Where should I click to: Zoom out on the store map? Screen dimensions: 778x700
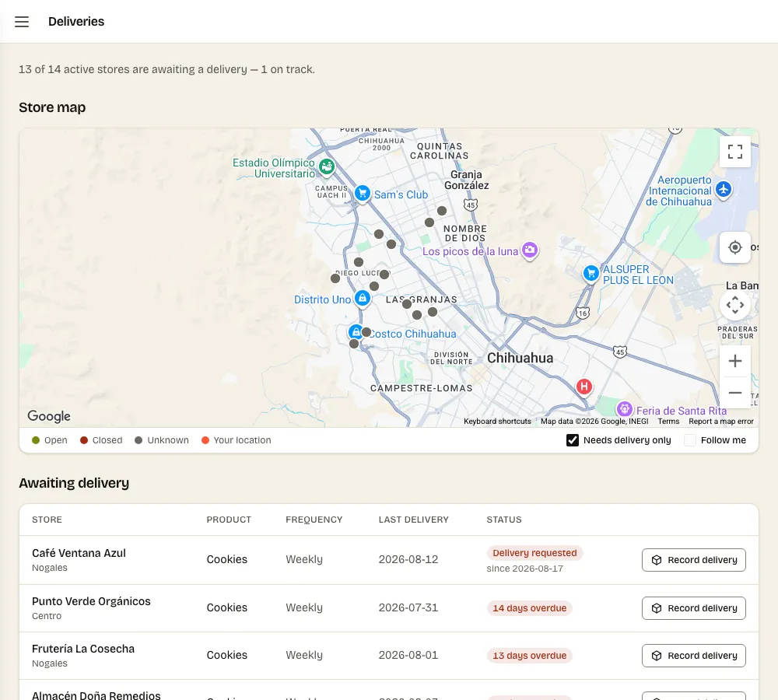tap(735, 393)
